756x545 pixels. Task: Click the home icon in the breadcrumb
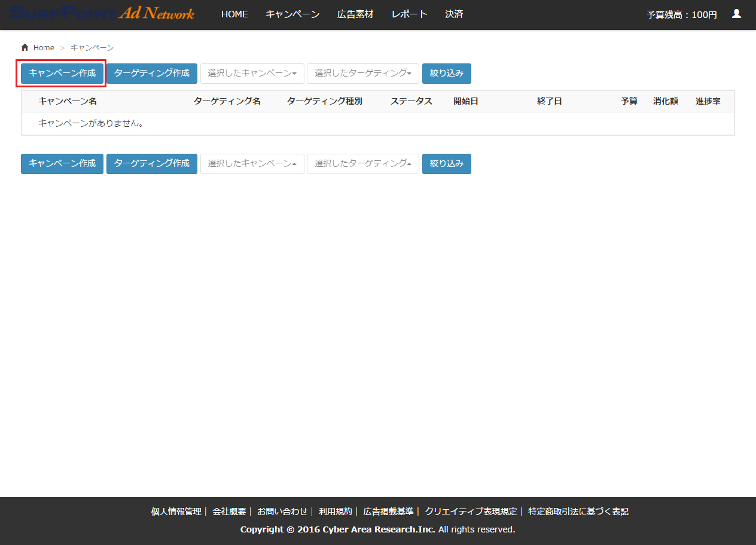pyautogui.click(x=25, y=47)
